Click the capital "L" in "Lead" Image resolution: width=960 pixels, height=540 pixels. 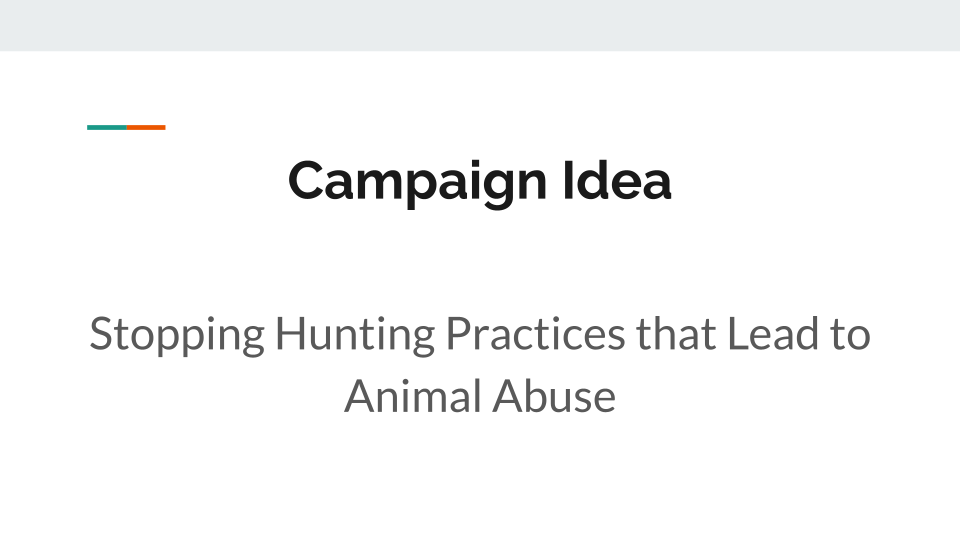click(x=738, y=334)
